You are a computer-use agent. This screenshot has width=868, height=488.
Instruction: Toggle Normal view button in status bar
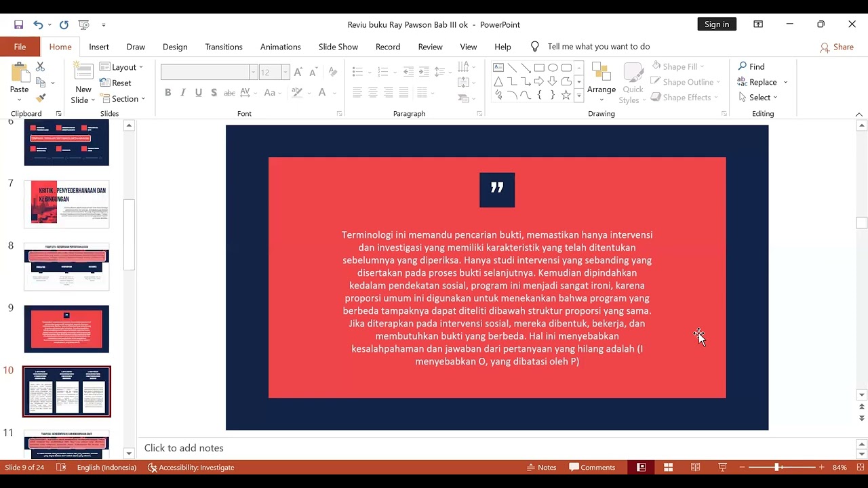click(x=641, y=467)
